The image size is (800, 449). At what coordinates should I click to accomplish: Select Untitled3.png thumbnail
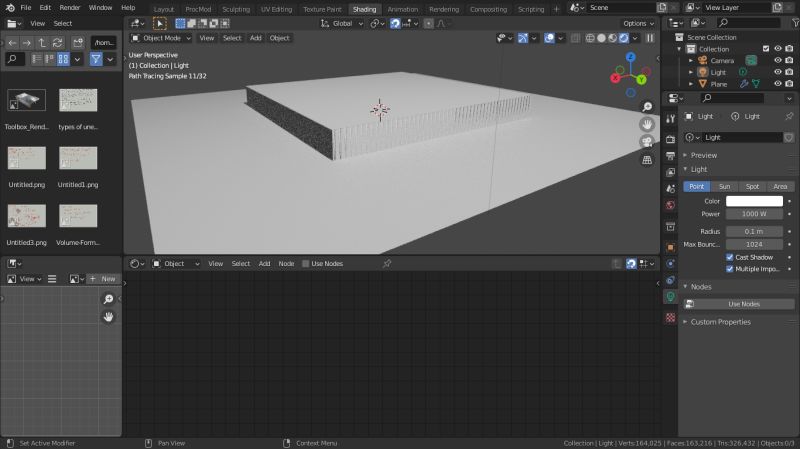click(27, 216)
